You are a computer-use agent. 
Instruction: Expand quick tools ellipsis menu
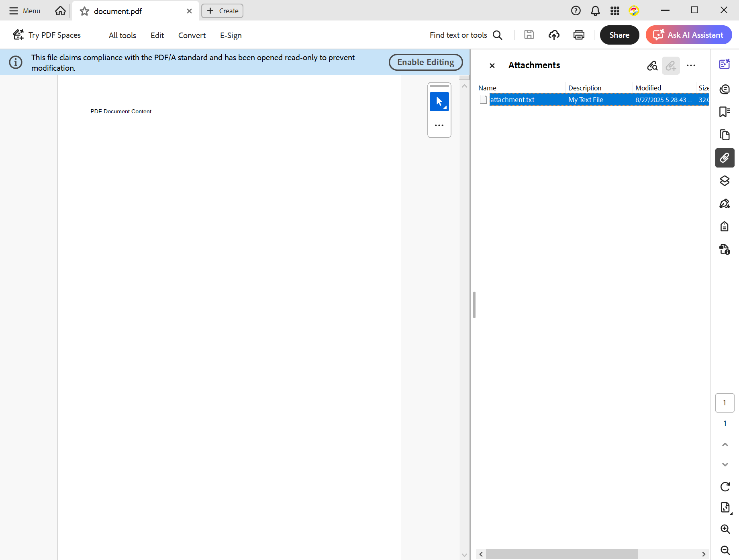click(x=439, y=125)
